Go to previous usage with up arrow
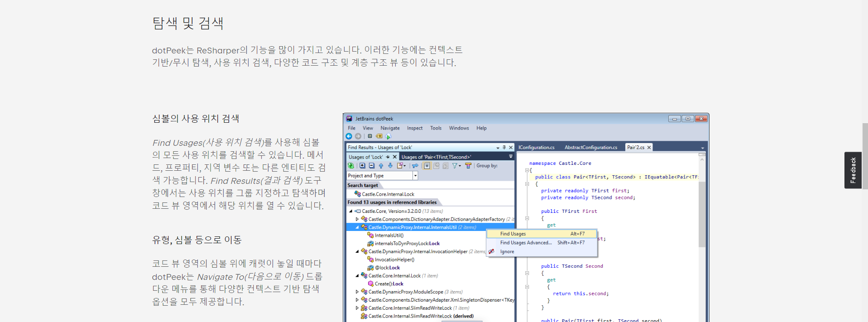Image resolution: width=868 pixels, height=322 pixels. [381, 166]
